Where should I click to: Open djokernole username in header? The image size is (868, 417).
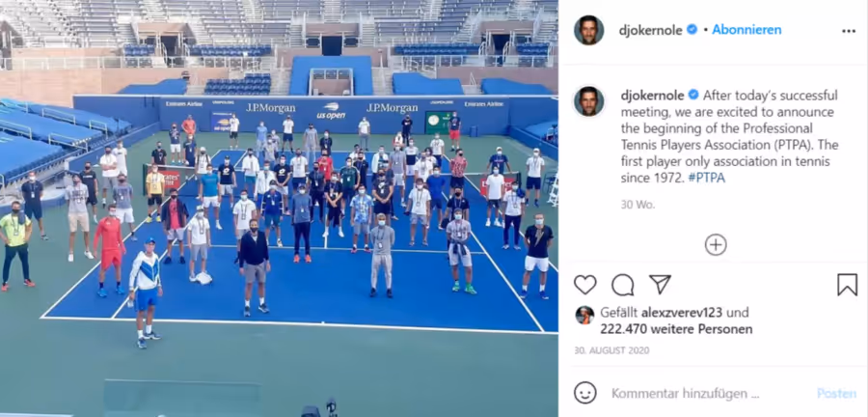click(650, 31)
